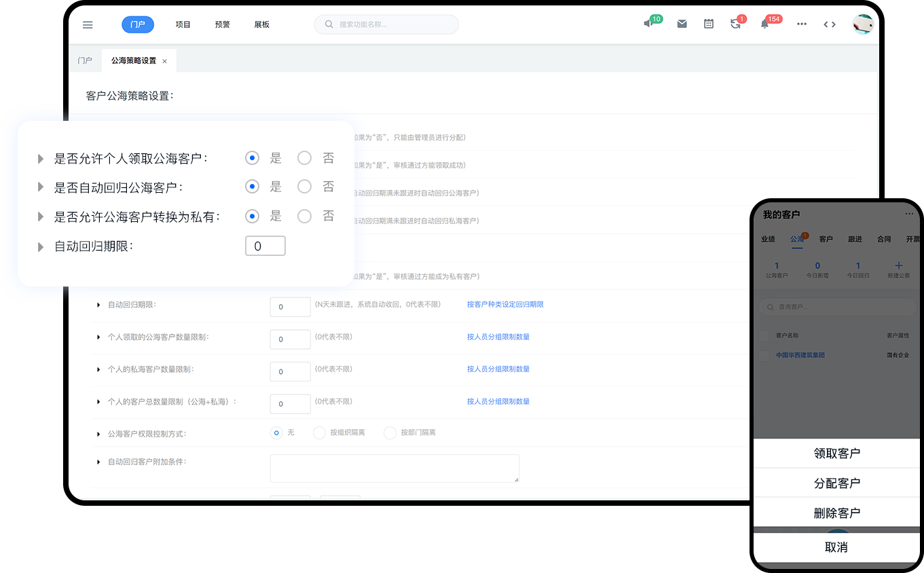Switch to the 项目 menu item
This screenshot has height=573, width=924.
point(183,24)
